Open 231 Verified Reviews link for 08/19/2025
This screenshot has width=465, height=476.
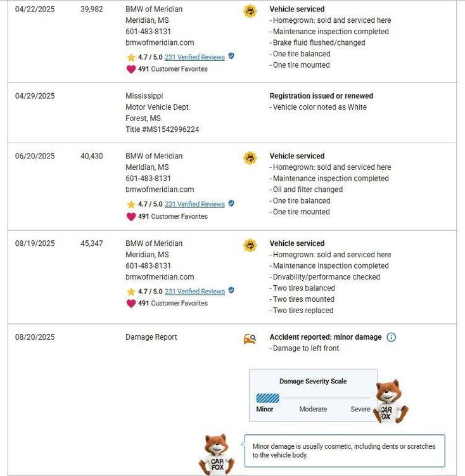click(194, 292)
